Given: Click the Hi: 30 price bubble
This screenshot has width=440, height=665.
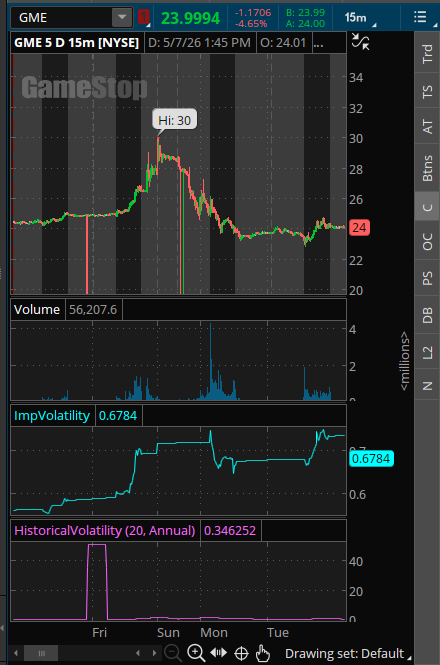Looking at the screenshot, I should (174, 120).
